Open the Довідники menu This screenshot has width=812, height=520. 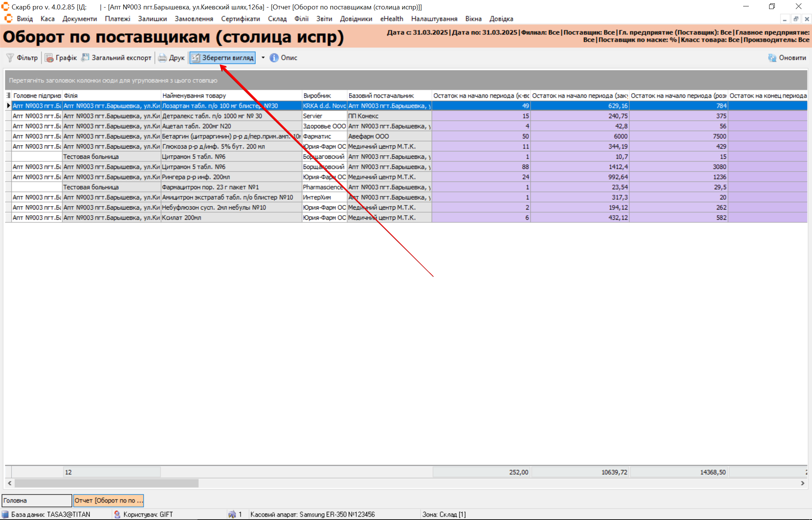[356, 19]
